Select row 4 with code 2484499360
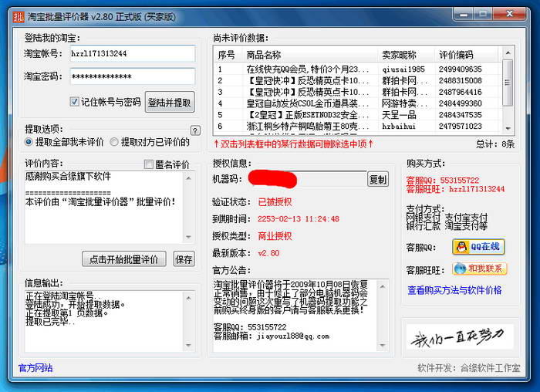This screenshot has width=540, height=392. click(x=357, y=103)
